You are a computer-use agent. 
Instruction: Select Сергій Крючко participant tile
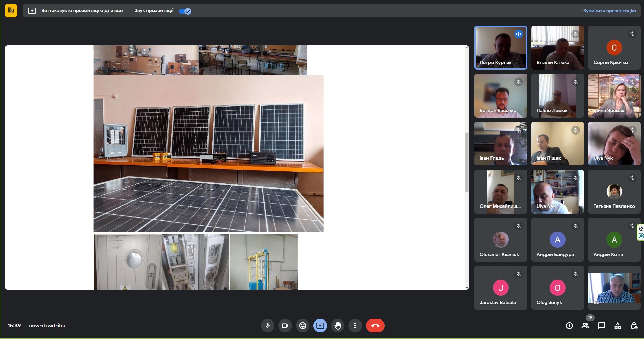tap(614, 47)
